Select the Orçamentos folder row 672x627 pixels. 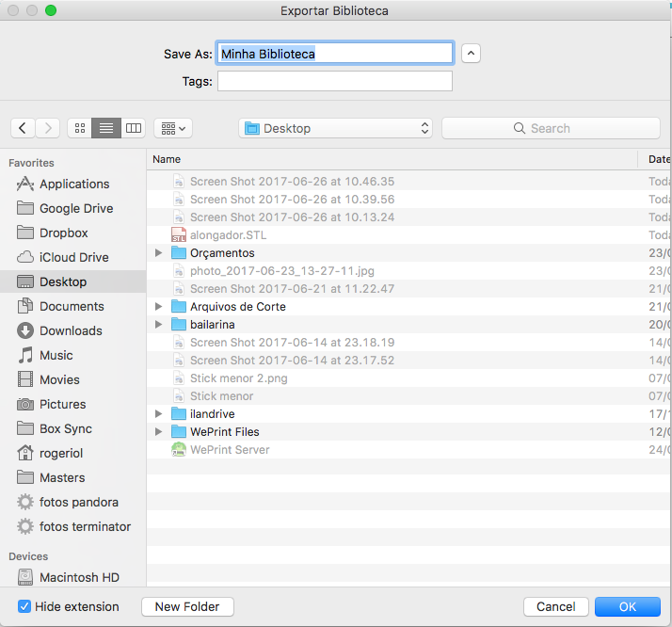point(409,253)
